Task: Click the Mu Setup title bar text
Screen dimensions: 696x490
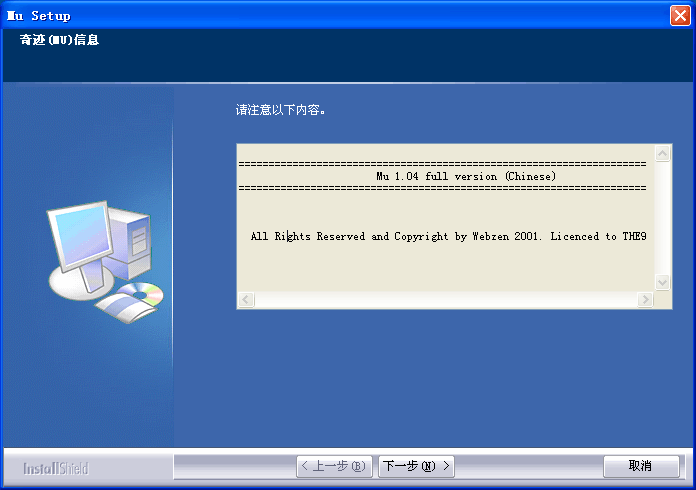Action: point(39,16)
